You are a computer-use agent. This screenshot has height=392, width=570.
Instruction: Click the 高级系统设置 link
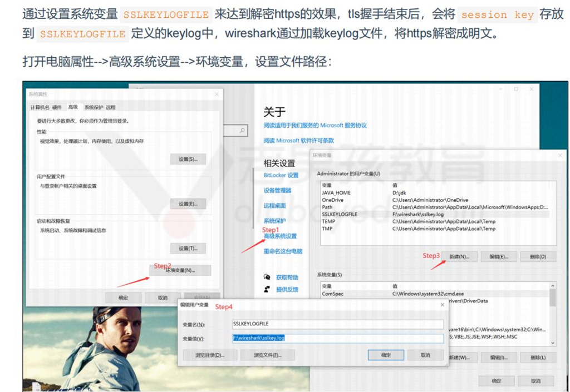click(280, 236)
